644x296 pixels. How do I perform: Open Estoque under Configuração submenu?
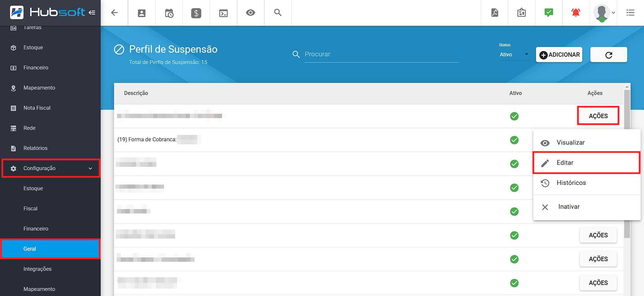(50, 188)
